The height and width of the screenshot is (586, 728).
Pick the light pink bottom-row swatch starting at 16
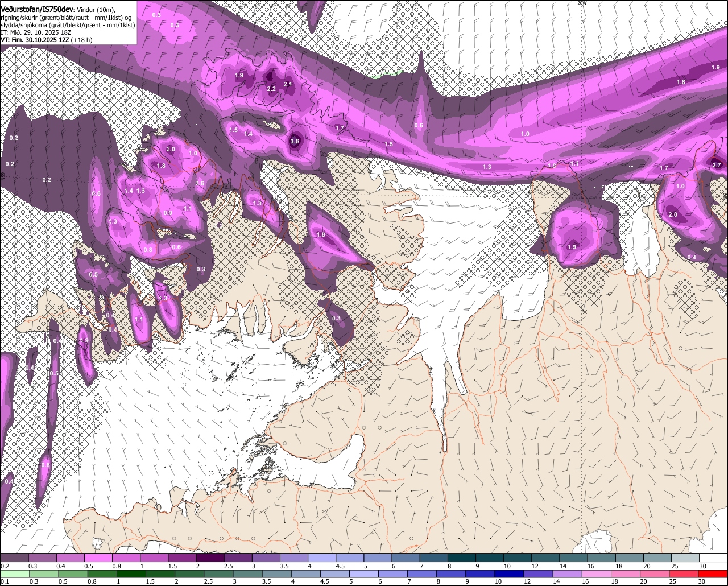(x=597, y=573)
